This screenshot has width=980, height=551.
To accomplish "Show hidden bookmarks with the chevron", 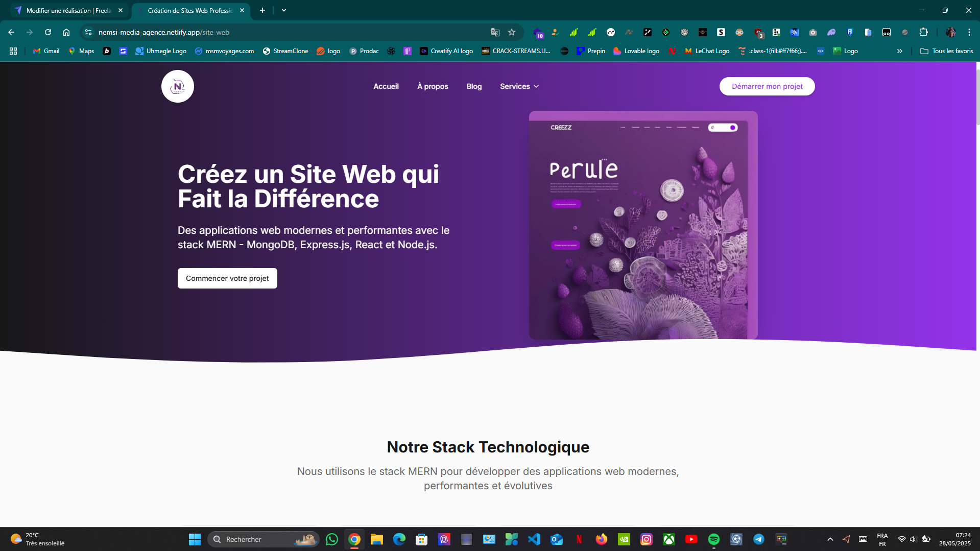I will pyautogui.click(x=899, y=51).
